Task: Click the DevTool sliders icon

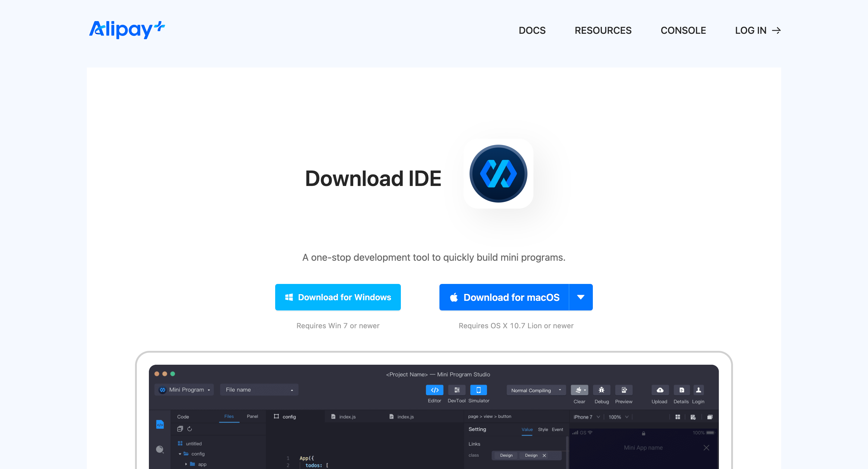Action: click(457, 390)
